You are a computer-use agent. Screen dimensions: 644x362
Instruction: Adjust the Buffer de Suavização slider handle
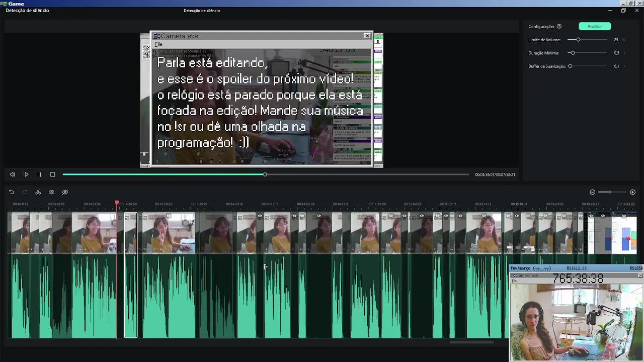point(570,66)
